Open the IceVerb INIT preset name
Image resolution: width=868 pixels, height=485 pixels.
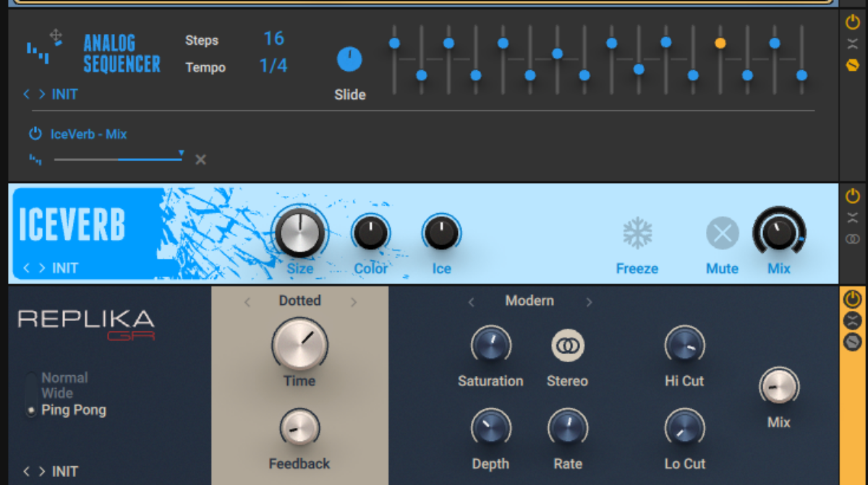click(x=64, y=268)
